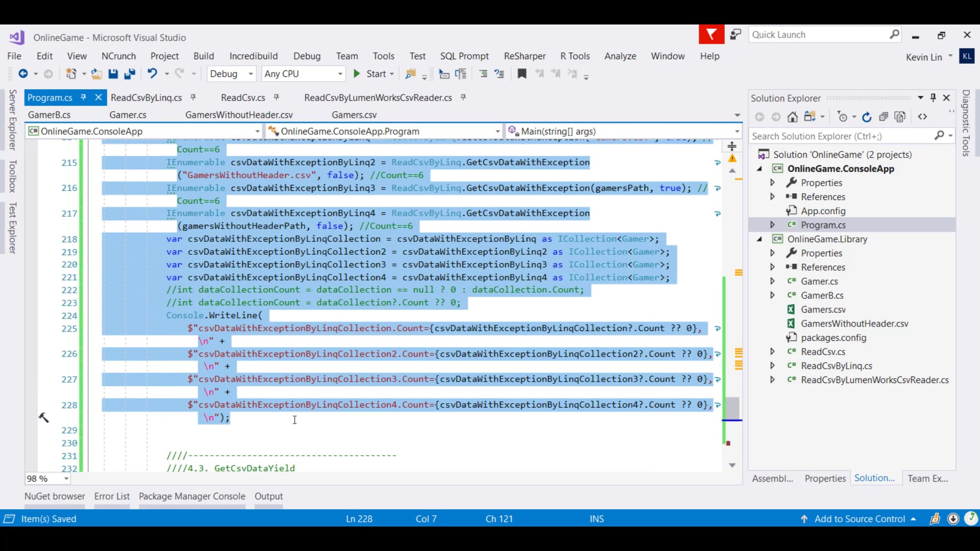Click Add to Source Control
Viewport: 980px width, 551px height.
[860, 519]
